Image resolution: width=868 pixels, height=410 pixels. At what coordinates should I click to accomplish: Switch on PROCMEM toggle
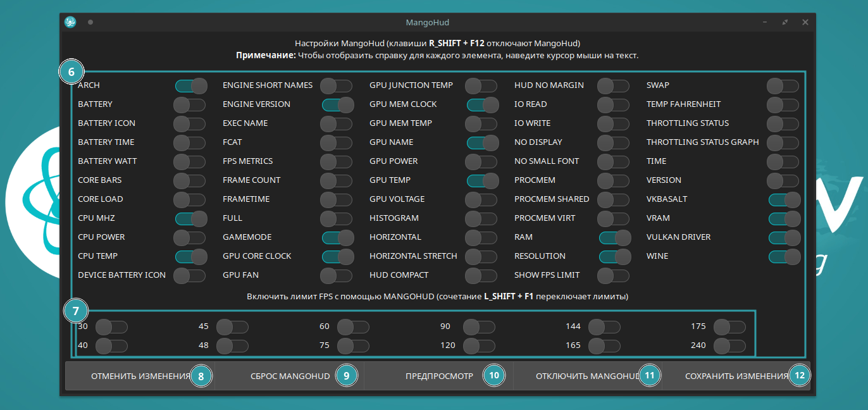coord(614,180)
